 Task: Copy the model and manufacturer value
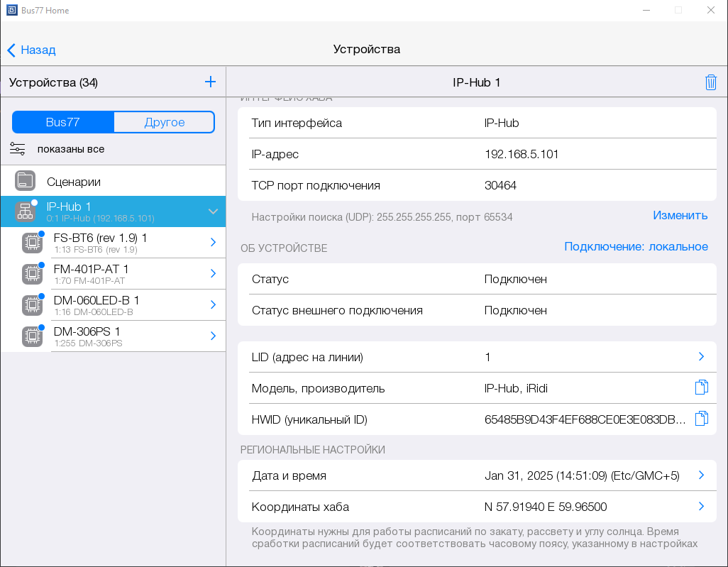pos(701,387)
